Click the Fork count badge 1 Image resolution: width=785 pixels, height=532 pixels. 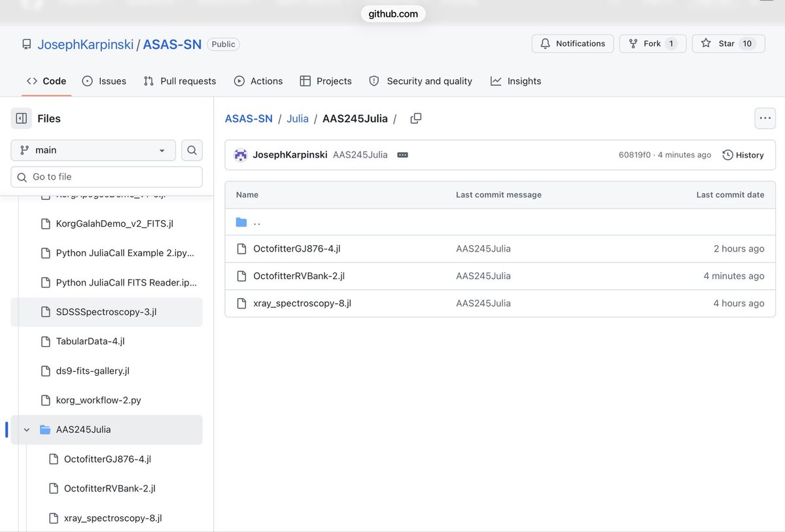click(x=671, y=43)
